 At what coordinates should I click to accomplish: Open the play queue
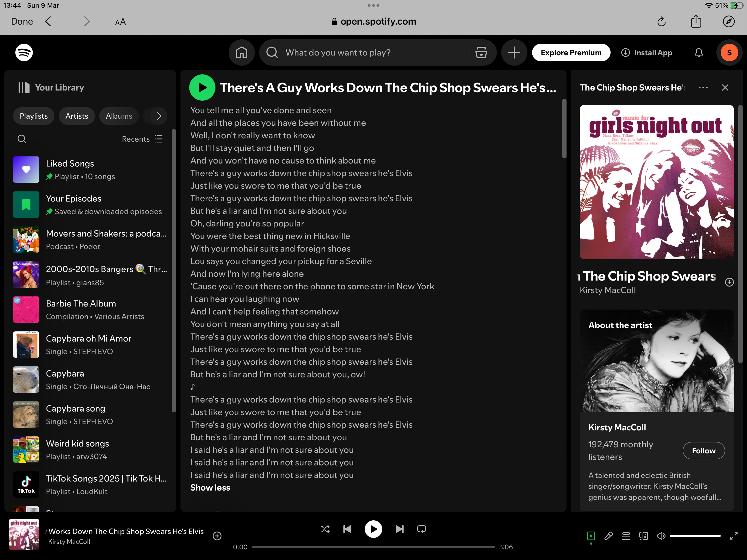point(626,536)
